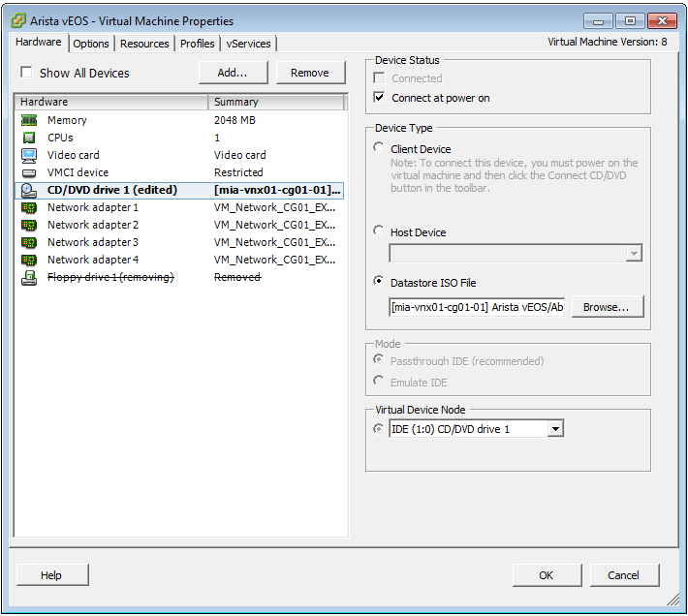The height and width of the screenshot is (616, 688).
Task: Open the vServices tab
Action: [x=248, y=44]
